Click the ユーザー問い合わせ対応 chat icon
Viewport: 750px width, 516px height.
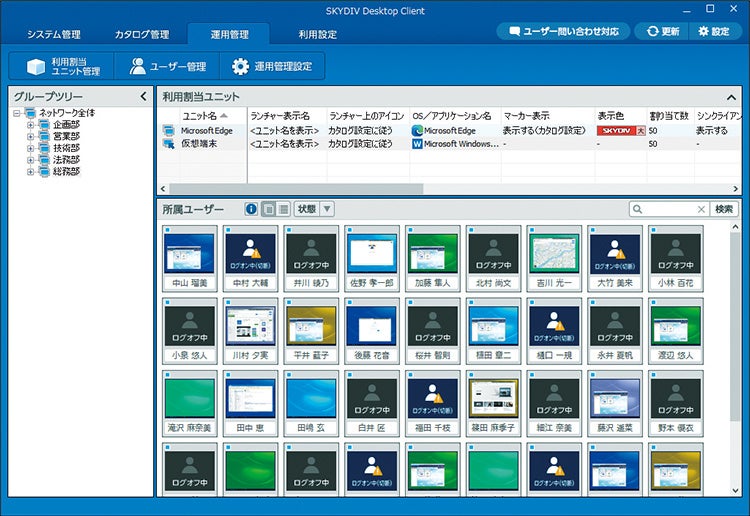click(x=514, y=32)
